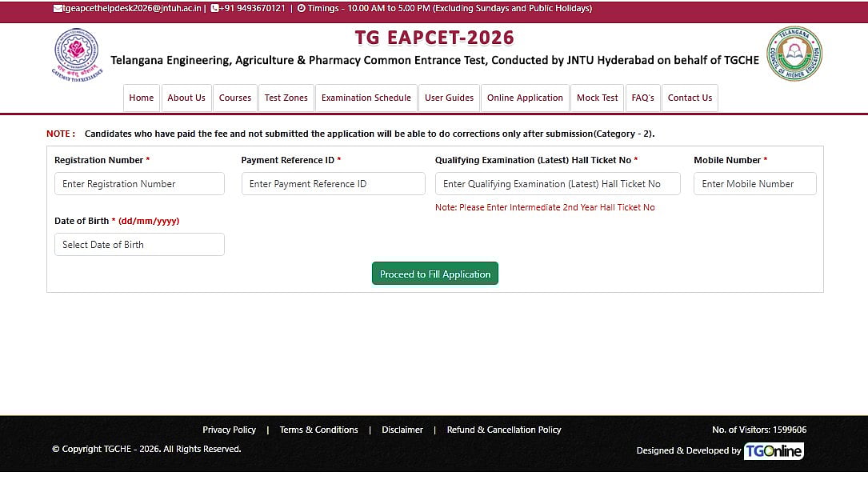
Task: Open the Examination Schedule tab
Action: click(366, 98)
